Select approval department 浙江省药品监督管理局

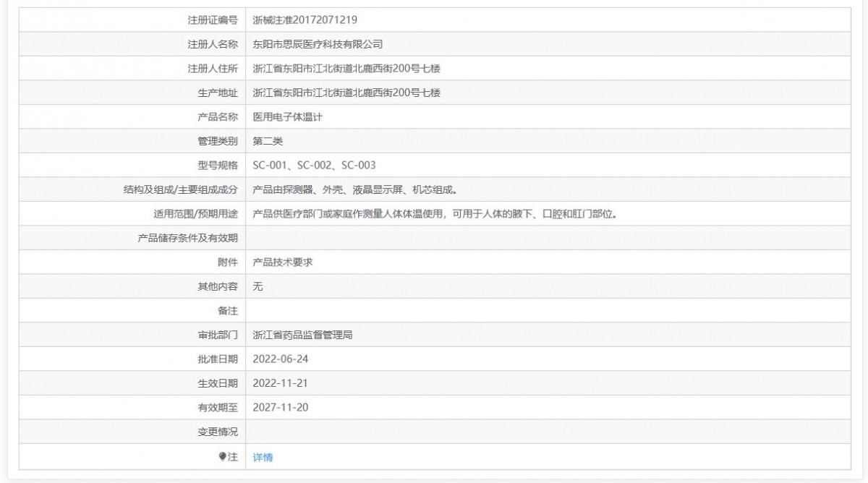point(302,335)
